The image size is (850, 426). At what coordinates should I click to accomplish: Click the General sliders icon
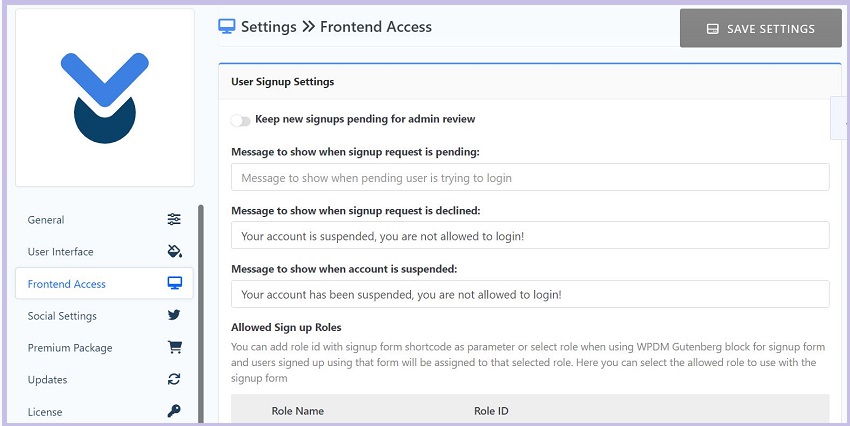pyautogui.click(x=174, y=220)
